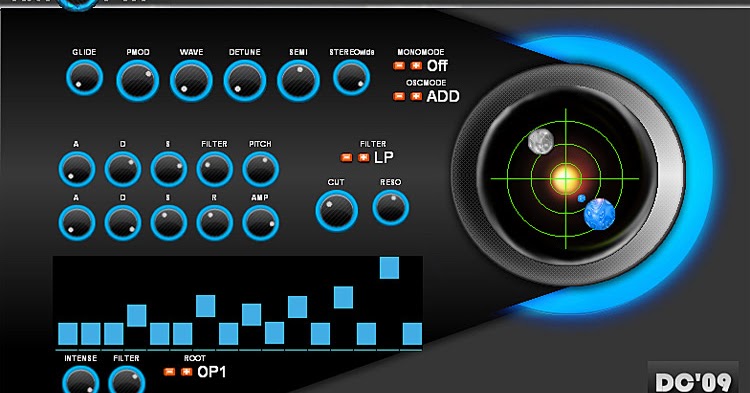Click the filter type value LP
This screenshot has width=750, height=393.
point(384,157)
